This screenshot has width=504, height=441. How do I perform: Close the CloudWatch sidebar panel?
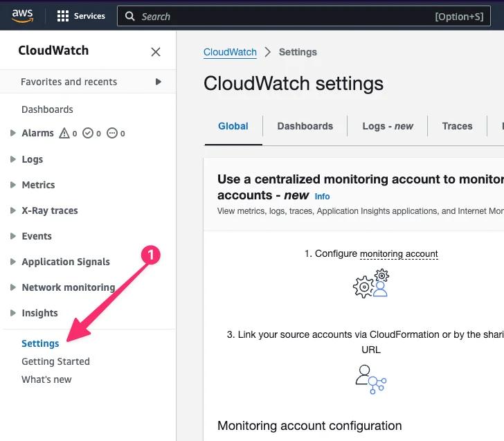[x=156, y=52]
